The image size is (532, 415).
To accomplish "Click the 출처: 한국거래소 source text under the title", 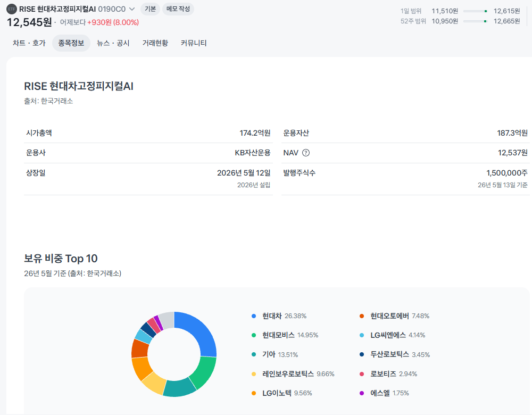I will [x=48, y=101].
